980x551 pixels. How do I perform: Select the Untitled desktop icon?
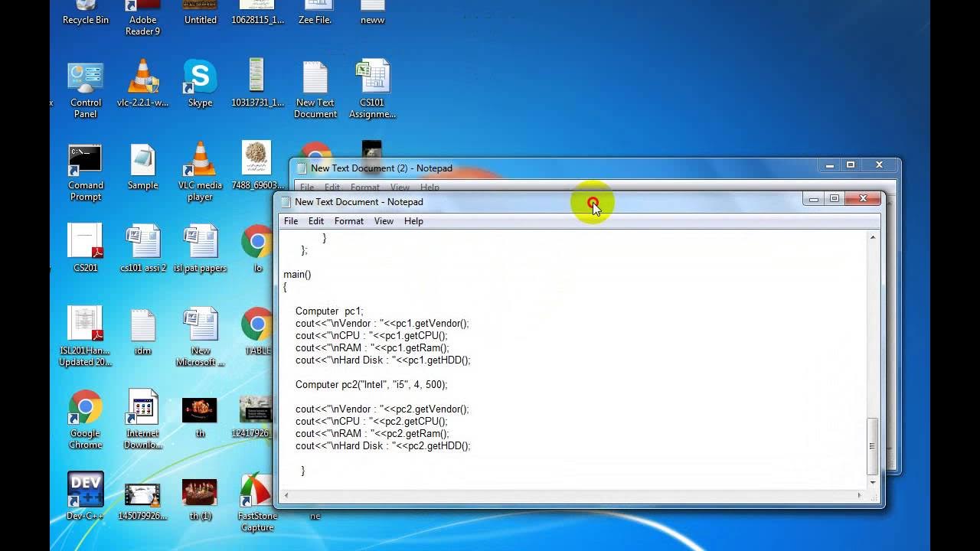tap(201, 12)
